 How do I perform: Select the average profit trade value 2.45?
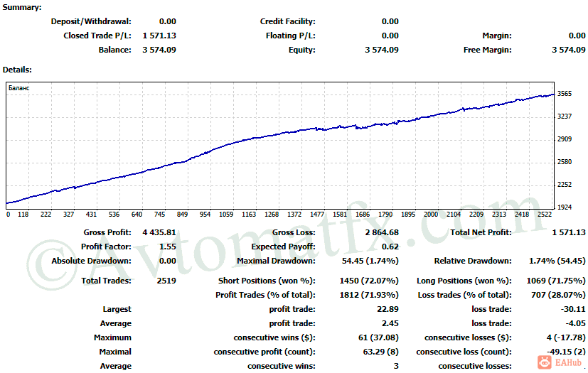(x=390, y=323)
